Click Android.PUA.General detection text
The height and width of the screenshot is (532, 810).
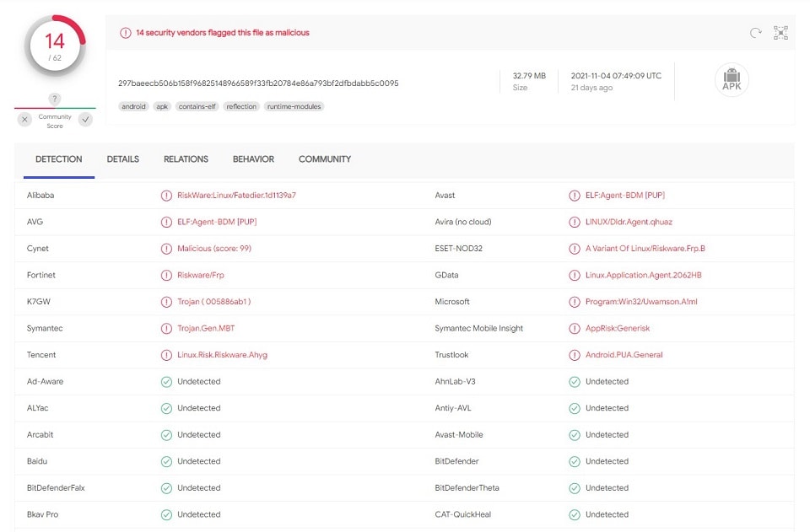(x=624, y=355)
